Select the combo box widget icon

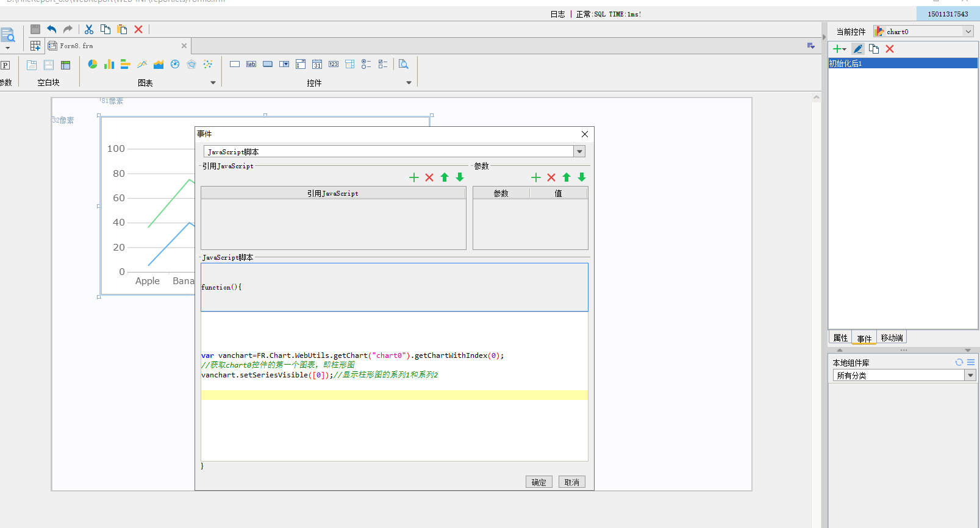point(284,64)
